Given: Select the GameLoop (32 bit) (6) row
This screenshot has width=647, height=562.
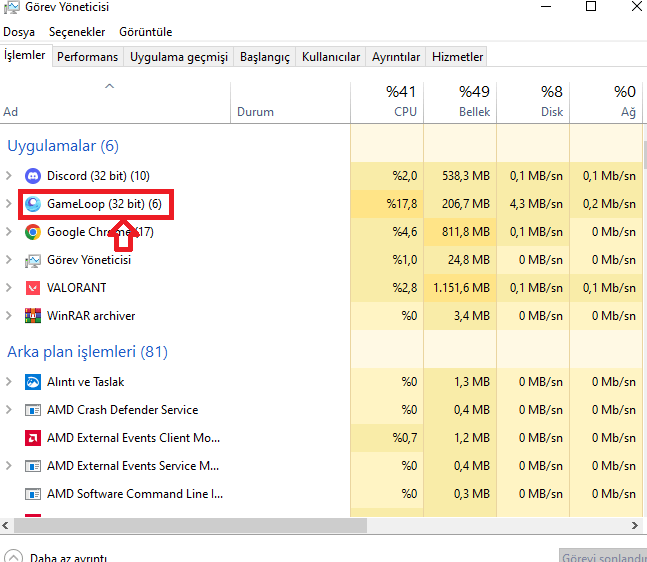Looking at the screenshot, I should [104, 204].
